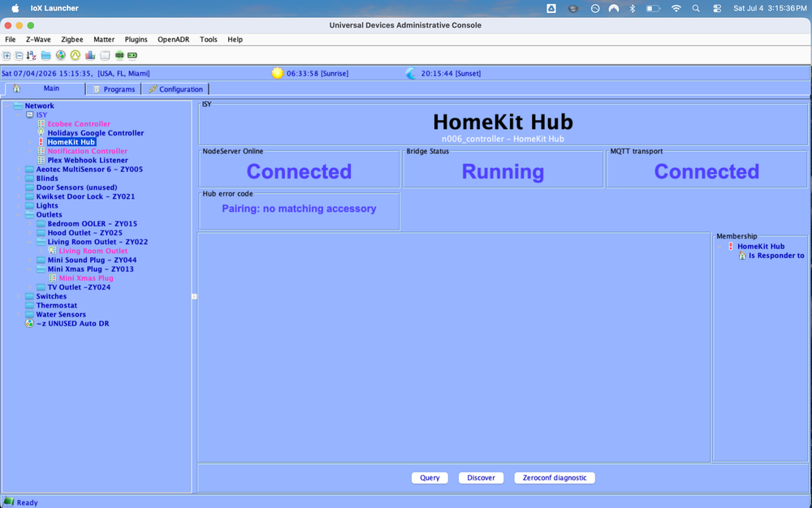Select the Main tab

[45, 88]
